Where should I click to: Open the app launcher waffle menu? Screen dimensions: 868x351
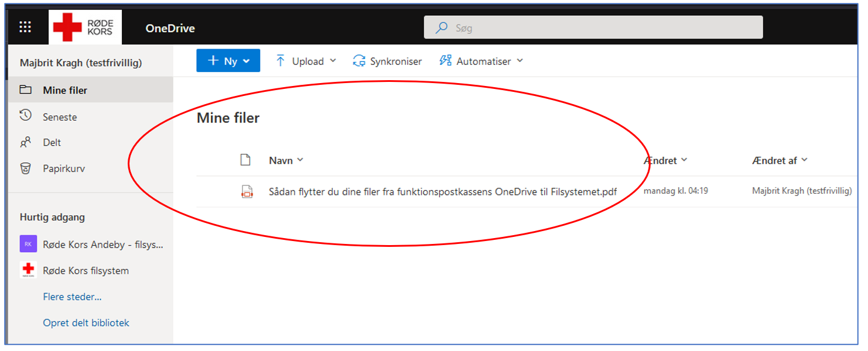(25, 27)
